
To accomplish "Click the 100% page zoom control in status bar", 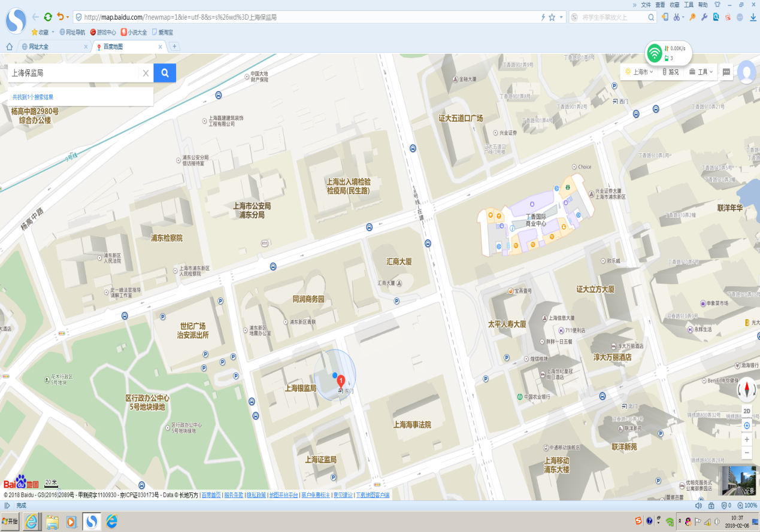I will 747,506.
